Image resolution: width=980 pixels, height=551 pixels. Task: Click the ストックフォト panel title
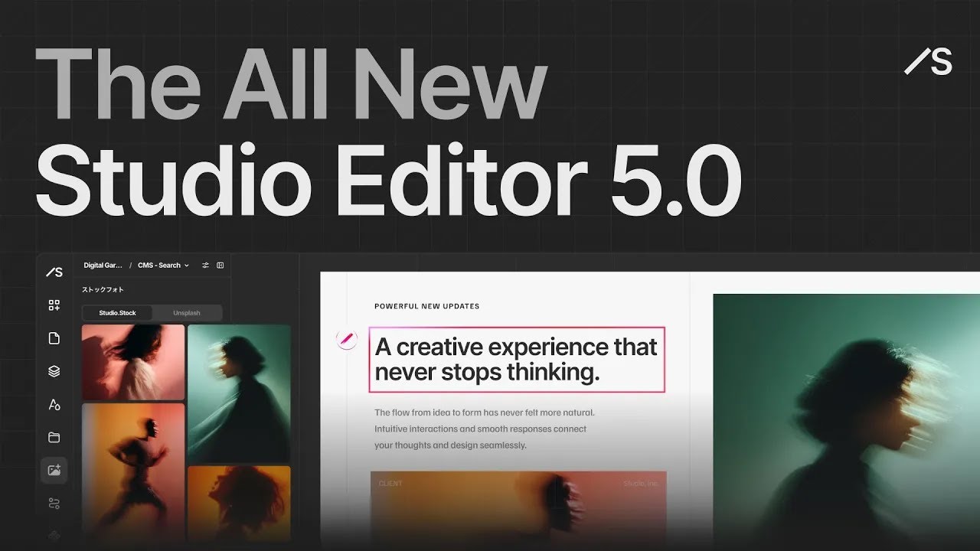[103, 290]
